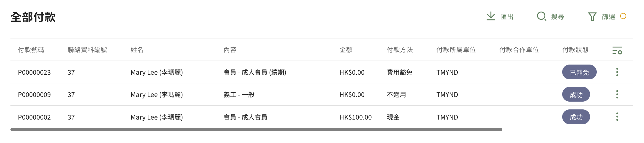Click the 成功 status badge for P00000009

coord(576,95)
